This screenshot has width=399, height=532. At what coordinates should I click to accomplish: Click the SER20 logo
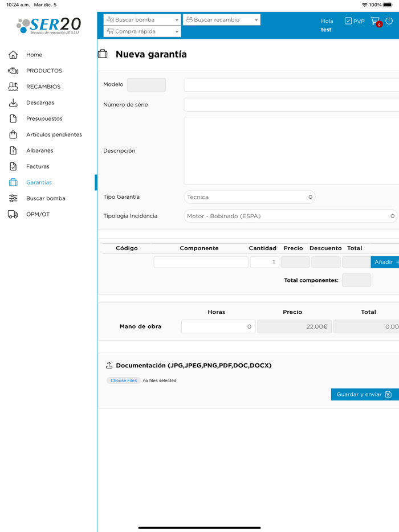48,26
